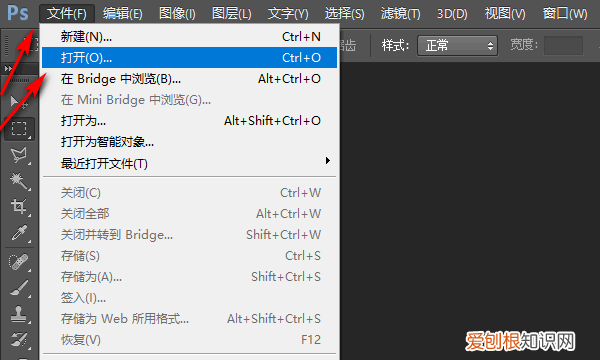Expand 最近打开文件(T) submenu
The width and height of the screenshot is (600, 360).
(x=189, y=163)
